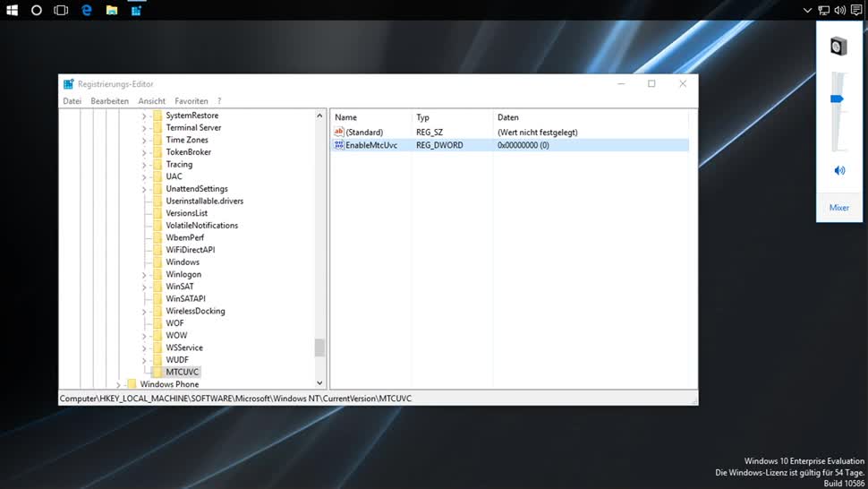Click the WinSAT folder icon
Image resolution: width=868 pixels, height=489 pixels.
pyautogui.click(x=157, y=287)
